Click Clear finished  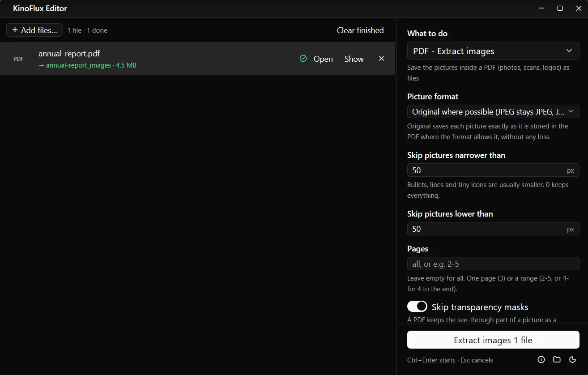pos(360,30)
